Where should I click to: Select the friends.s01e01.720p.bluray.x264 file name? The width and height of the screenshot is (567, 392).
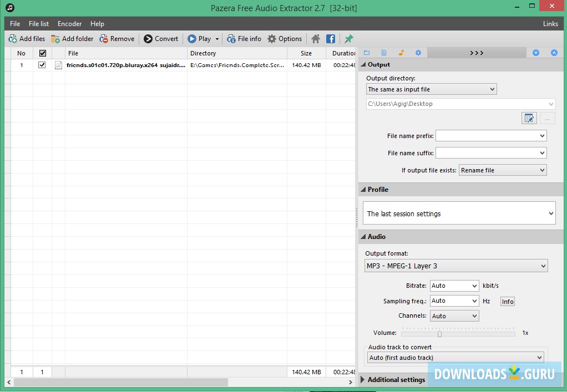(x=126, y=65)
